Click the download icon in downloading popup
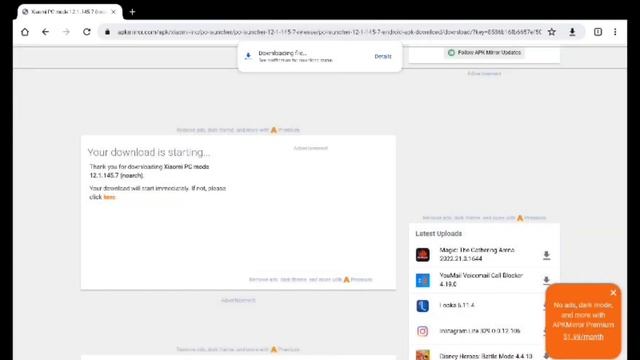The height and width of the screenshot is (360, 640). [248, 56]
